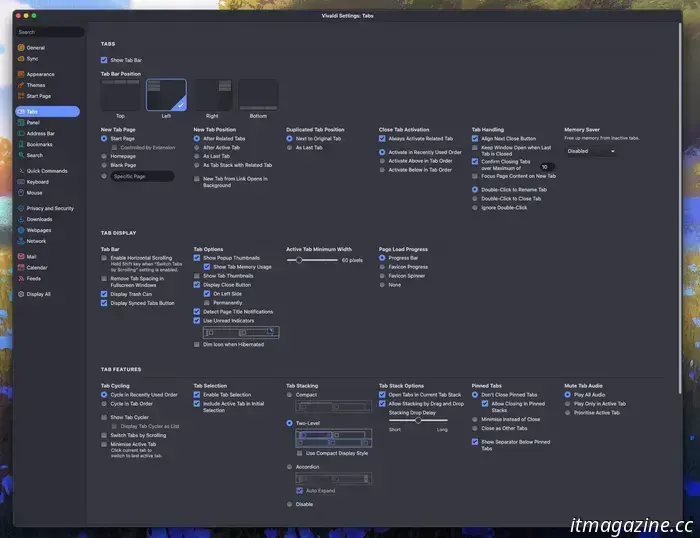700x538 pixels.
Task: Select Accordion tab stacking
Action: (x=290, y=467)
